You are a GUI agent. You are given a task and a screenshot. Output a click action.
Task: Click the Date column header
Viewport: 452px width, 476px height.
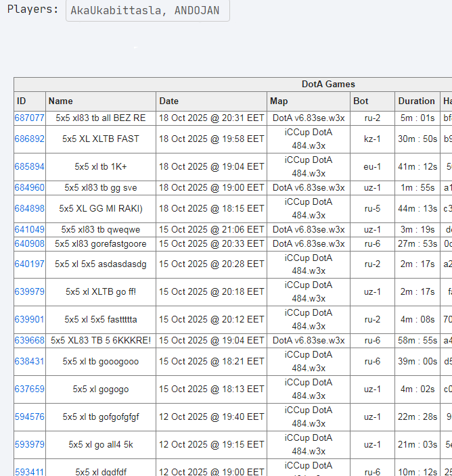(211, 101)
